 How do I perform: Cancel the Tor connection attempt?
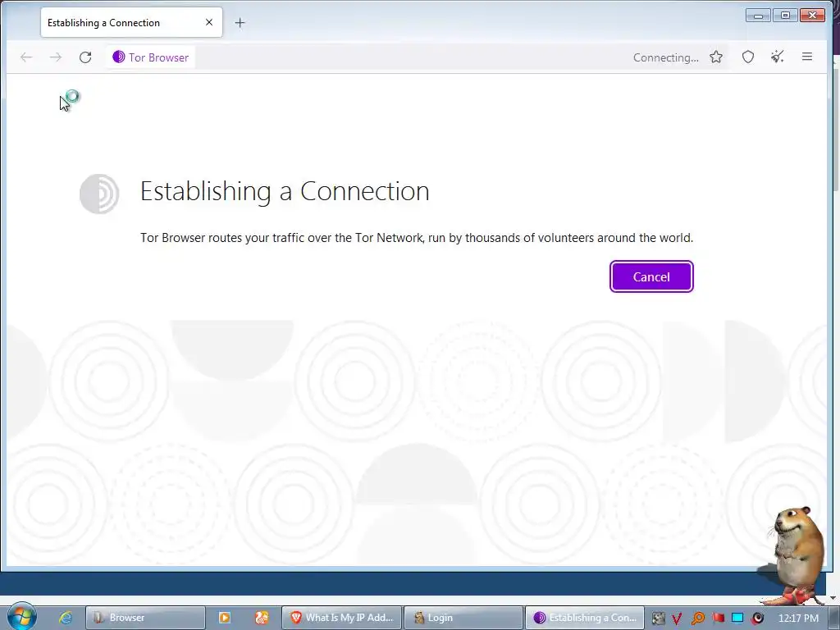(x=651, y=276)
